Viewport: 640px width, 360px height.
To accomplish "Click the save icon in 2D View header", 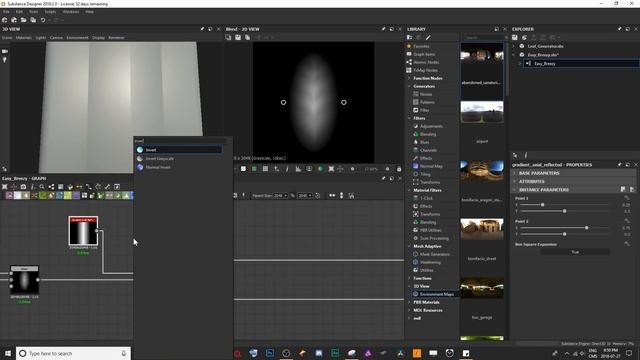I will click(x=238, y=38).
